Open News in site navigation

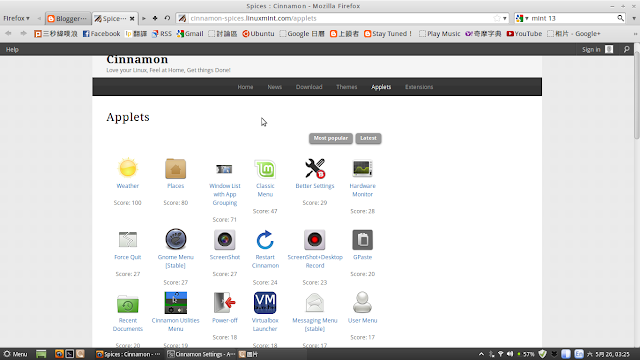pyautogui.click(x=275, y=87)
